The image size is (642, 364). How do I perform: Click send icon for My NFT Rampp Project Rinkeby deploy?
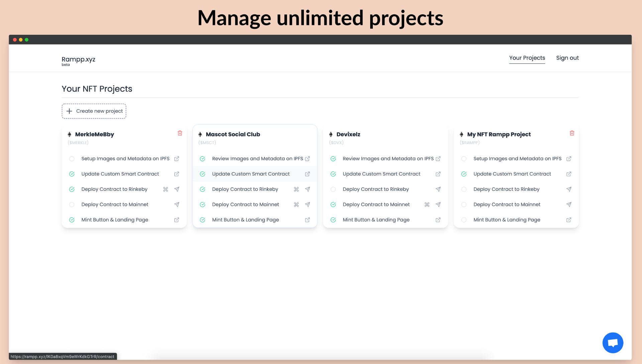[569, 189]
